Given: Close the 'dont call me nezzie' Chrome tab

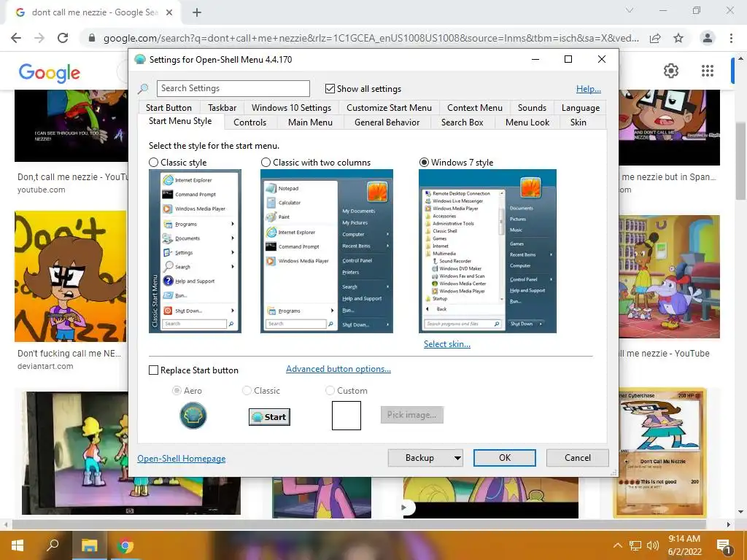Looking at the screenshot, I should 169,12.
